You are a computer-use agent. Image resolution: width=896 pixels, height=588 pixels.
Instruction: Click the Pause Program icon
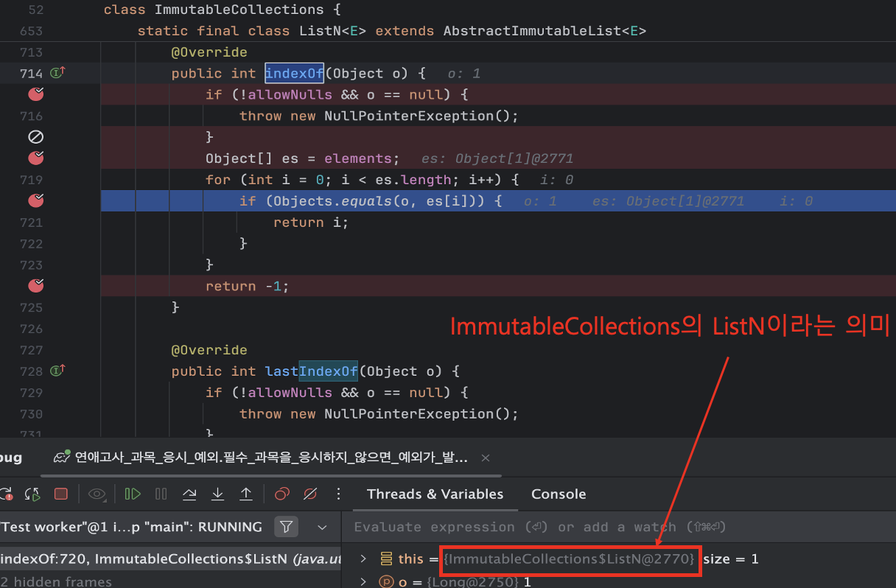(x=161, y=494)
